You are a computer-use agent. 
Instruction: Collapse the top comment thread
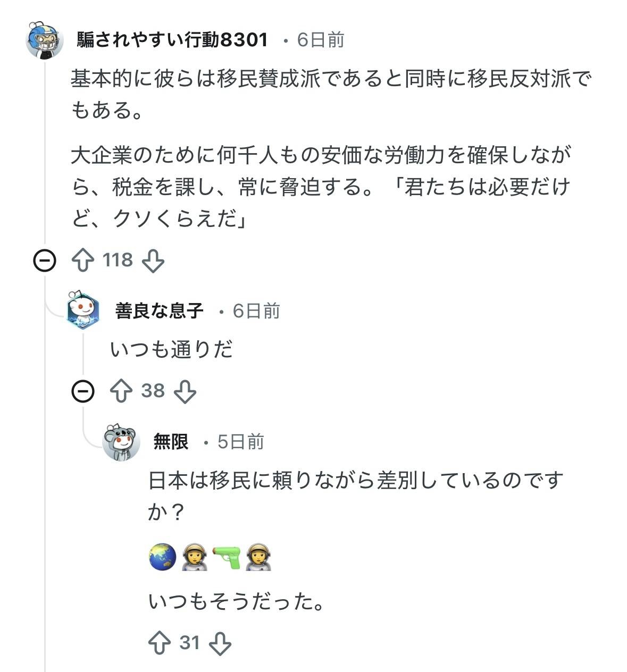[45, 261]
